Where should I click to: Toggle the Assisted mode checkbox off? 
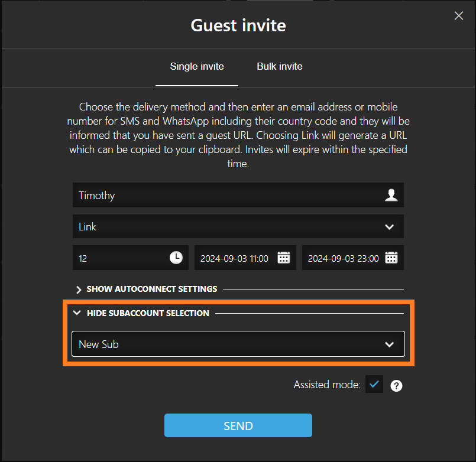374,384
